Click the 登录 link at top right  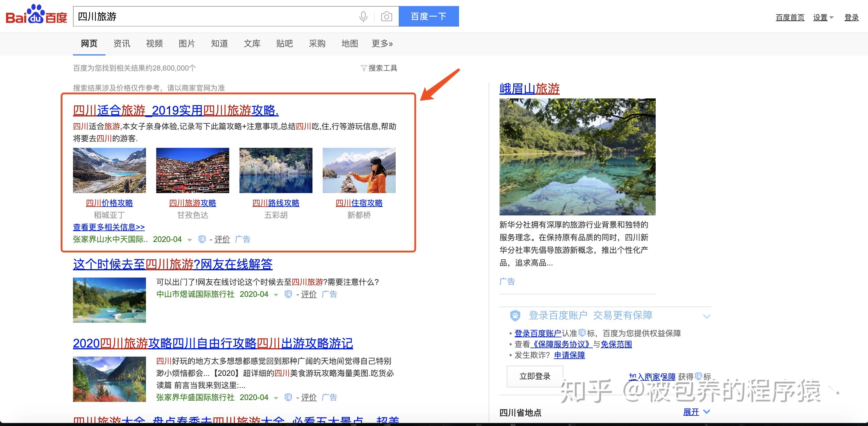(x=851, y=17)
